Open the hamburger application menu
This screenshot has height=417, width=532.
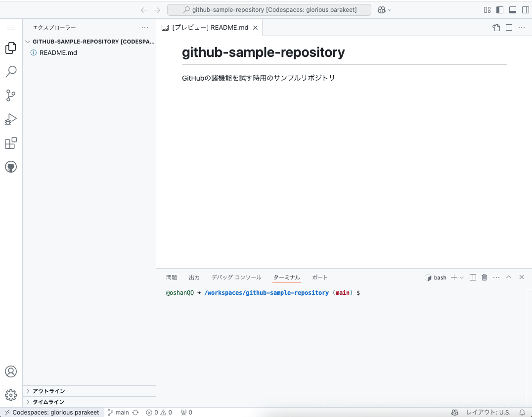[11, 28]
